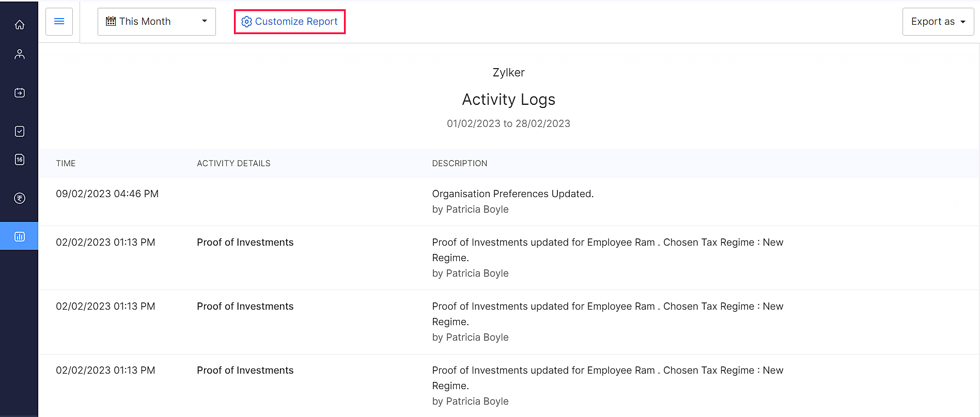Select the 09/02/2023 04:46 PM timestamp
This screenshot has height=417, width=980.
(x=107, y=194)
